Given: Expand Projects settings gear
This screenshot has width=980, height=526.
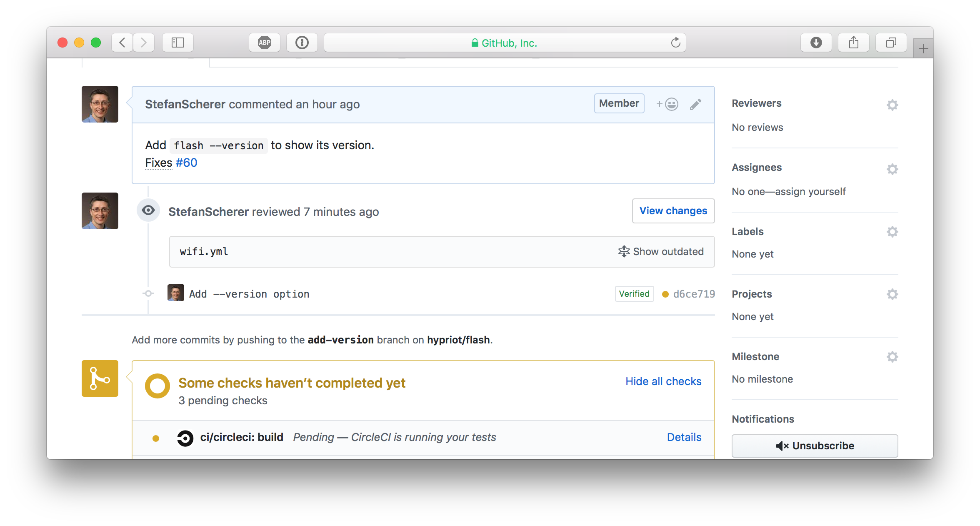Looking at the screenshot, I should [892, 294].
